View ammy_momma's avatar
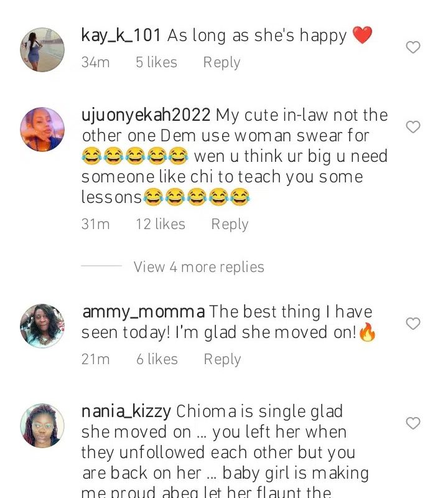Screen dimensions: 448x498 click(x=42, y=326)
